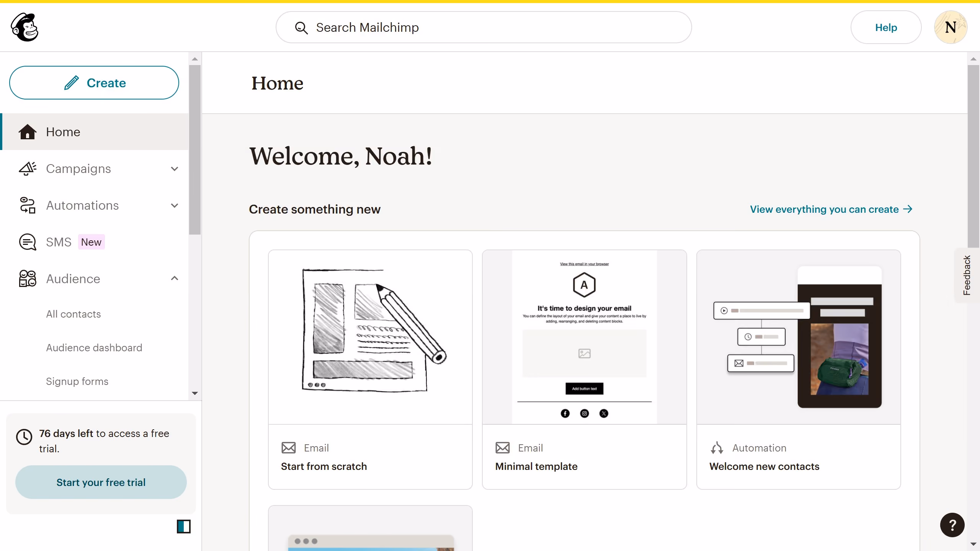Click the Home house icon in sidebar
980x551 pixels.
[x=28, y=132]
